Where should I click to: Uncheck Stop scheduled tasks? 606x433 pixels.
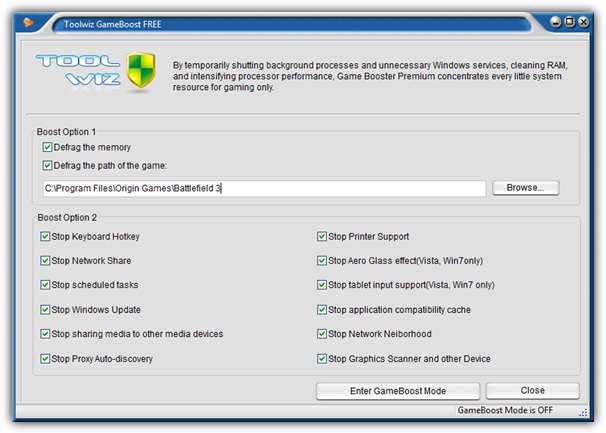click(x=45, y=285)
